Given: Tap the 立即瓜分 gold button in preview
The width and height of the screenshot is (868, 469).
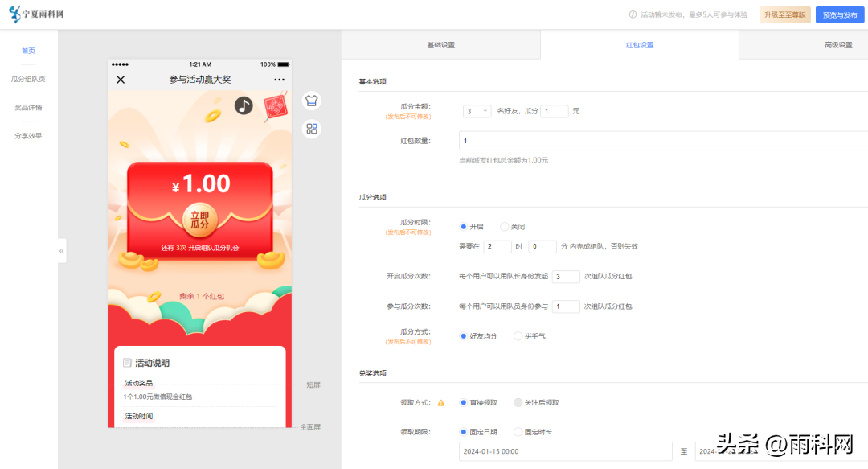Looking at the screenshot, I should [199, 220].
